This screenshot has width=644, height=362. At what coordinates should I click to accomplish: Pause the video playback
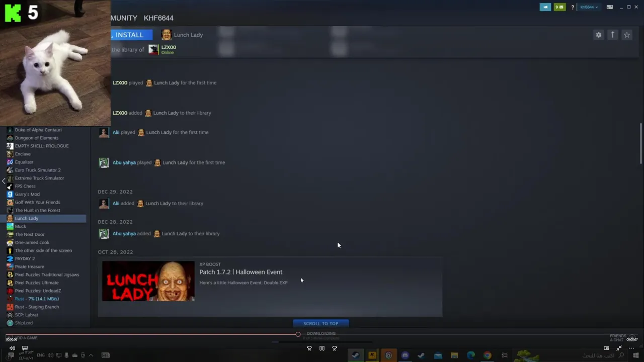(322, 348)
